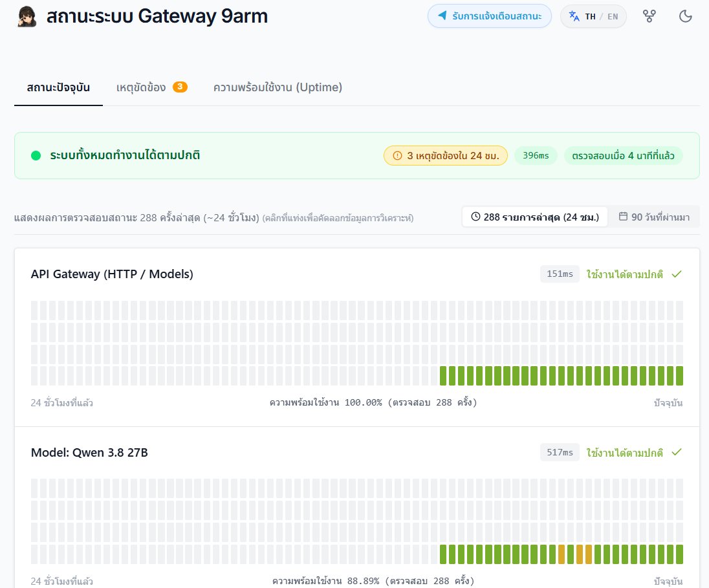The image size is (709, 588).
Task: Switch language to EN
Action: click(x=613, y=17)
